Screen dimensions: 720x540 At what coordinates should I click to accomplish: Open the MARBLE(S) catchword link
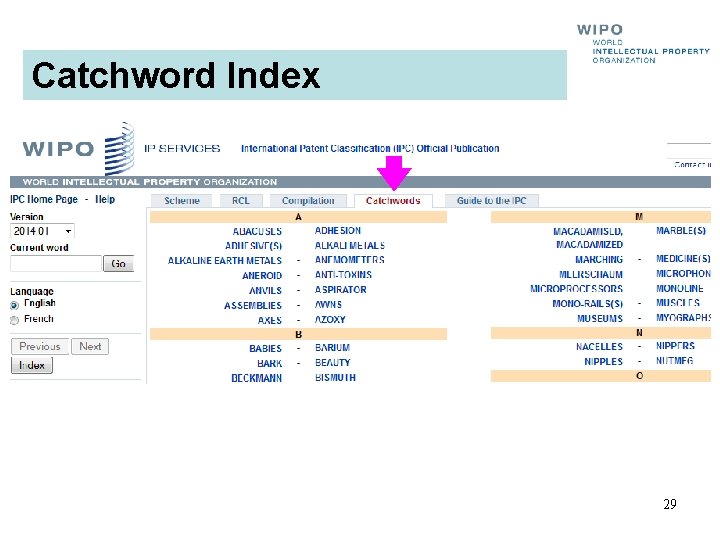681,231
